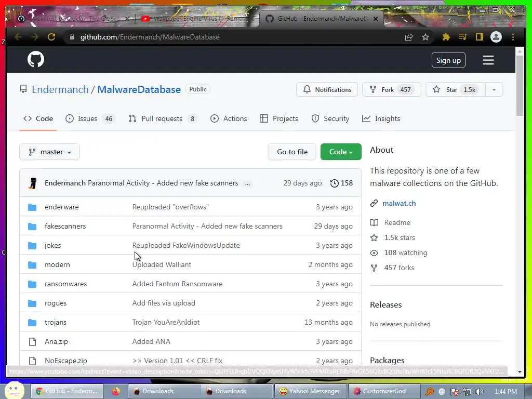Select the Code repository tab
532x399 pixels.
coord(38,118)
